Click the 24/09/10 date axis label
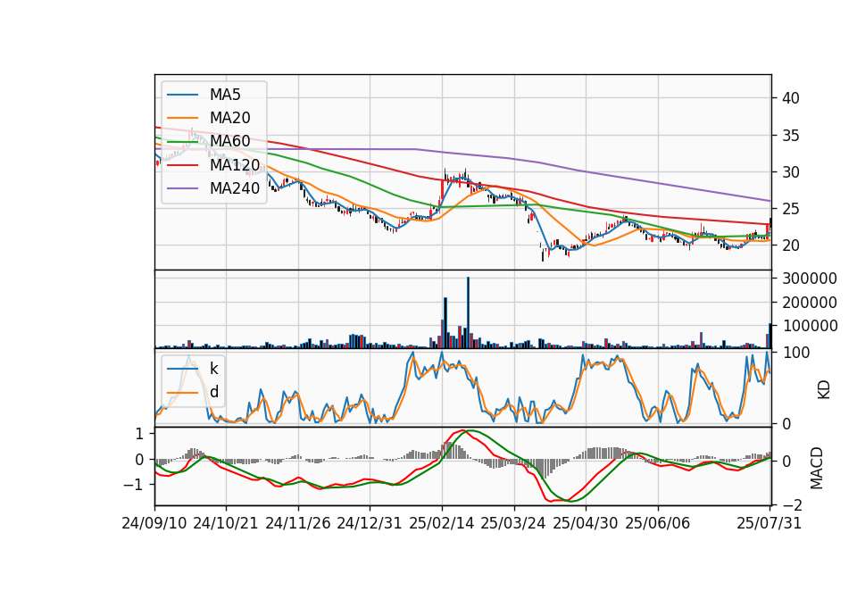Screen dimensions: 857x616 point(154,523)
